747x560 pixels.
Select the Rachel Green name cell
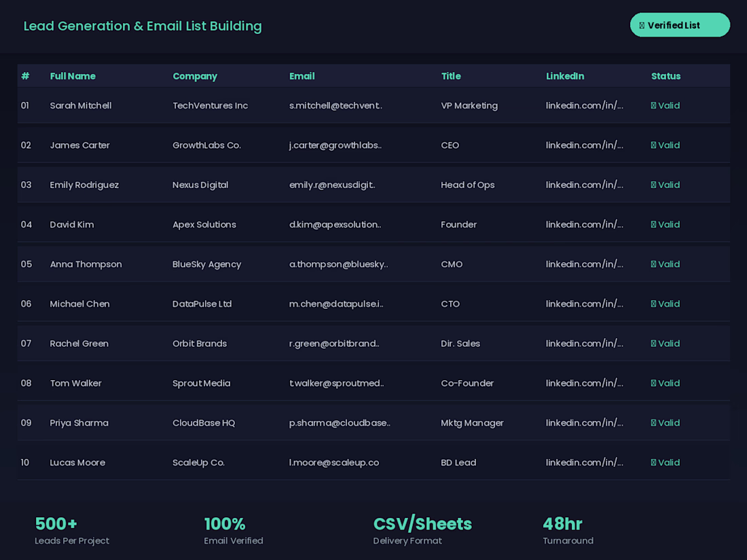79,343
